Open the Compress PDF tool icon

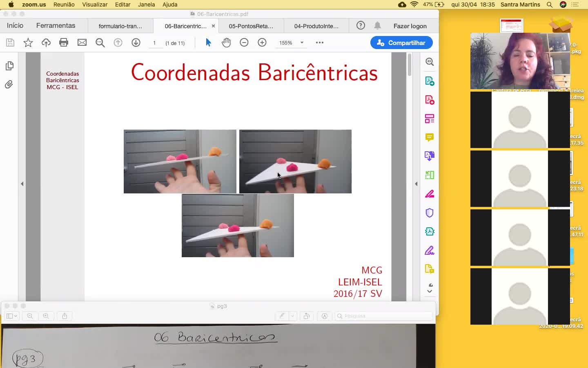[x=430, y=231]
